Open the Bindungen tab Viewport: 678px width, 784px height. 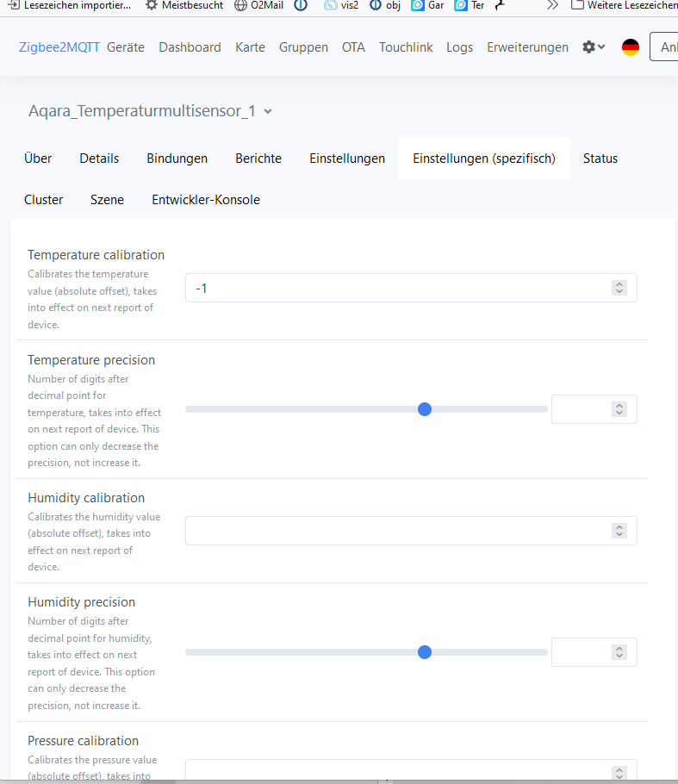coord(177,159)
